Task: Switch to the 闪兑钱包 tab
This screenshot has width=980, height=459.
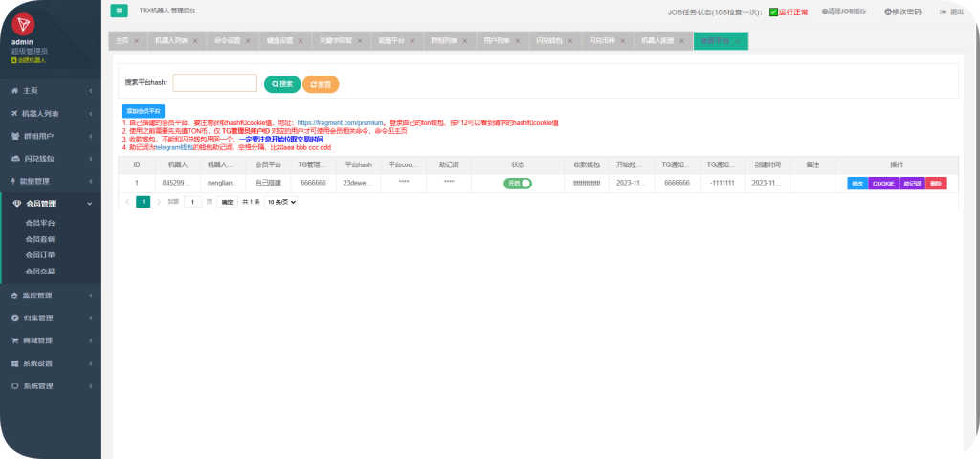Action: [548, 40]
